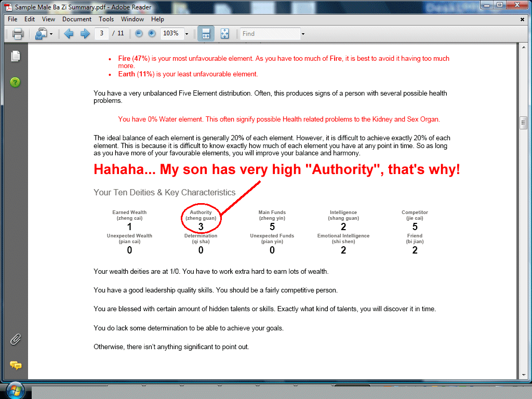The image size is (532, 399).
Task: Go to the previous page arrow
Action: point(69,34)
